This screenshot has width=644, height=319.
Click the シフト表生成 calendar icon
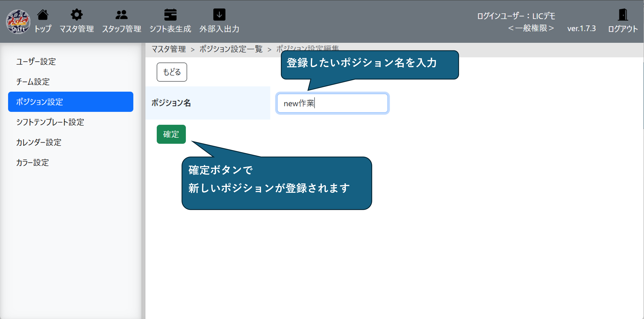click(x=170, y=15)
